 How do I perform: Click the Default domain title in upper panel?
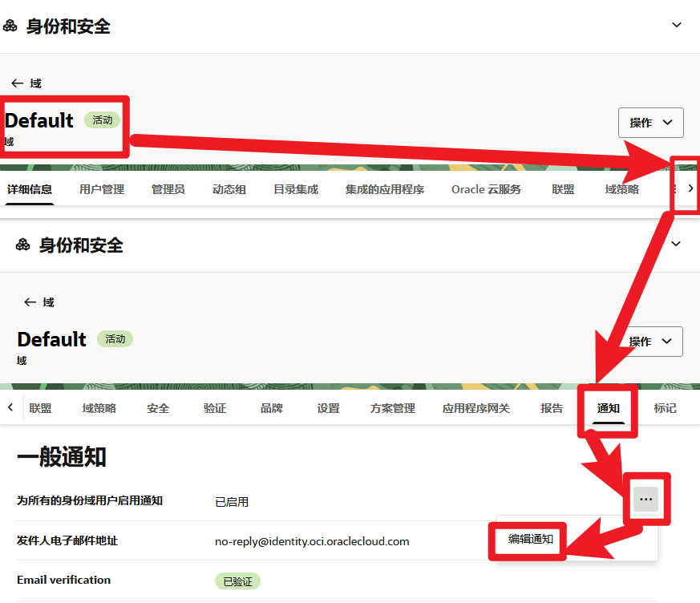click(39, 120)
